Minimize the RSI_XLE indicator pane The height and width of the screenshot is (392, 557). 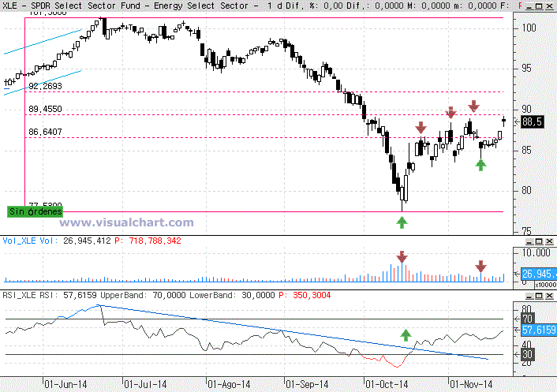tap(529, 296)
